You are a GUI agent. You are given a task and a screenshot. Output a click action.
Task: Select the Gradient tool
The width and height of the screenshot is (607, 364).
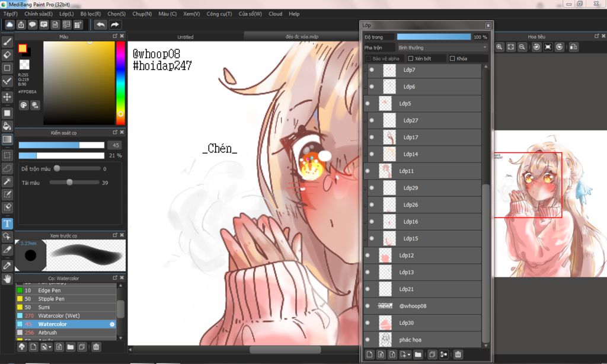click(7, 139)
